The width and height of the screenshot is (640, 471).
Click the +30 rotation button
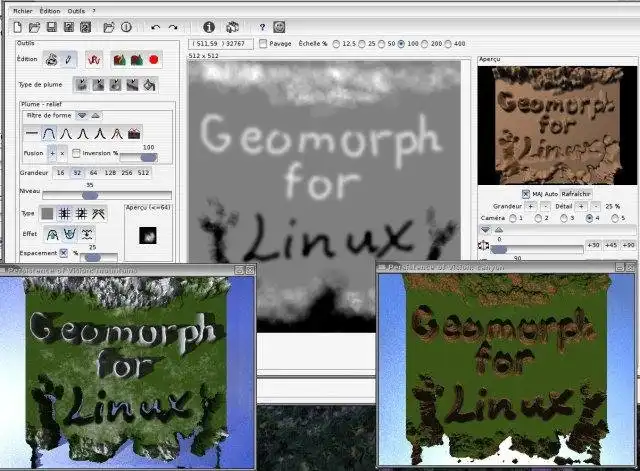(x=593, y=245)
